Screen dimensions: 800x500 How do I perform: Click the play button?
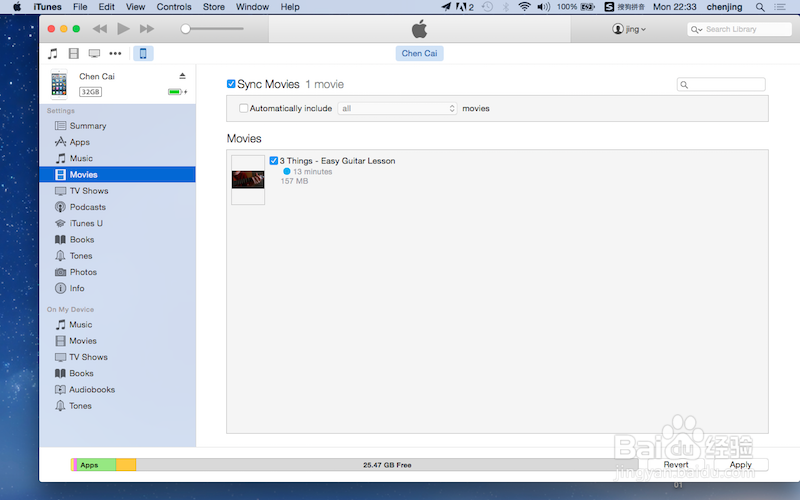coord(123,29)
